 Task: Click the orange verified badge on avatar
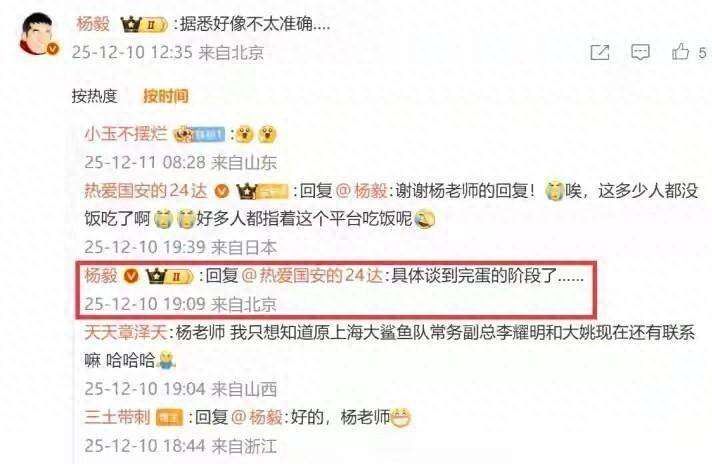pyautogui.click(x=53, y=49)
